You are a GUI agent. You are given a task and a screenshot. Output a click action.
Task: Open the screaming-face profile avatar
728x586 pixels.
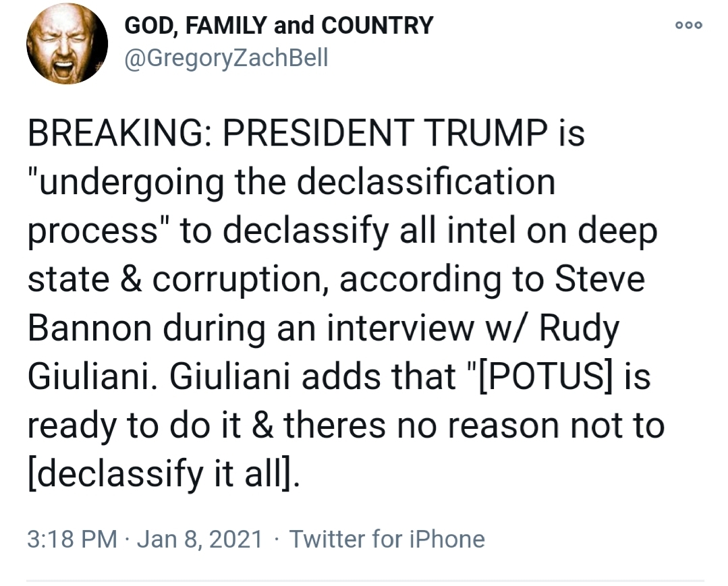(x=67, y=44)
